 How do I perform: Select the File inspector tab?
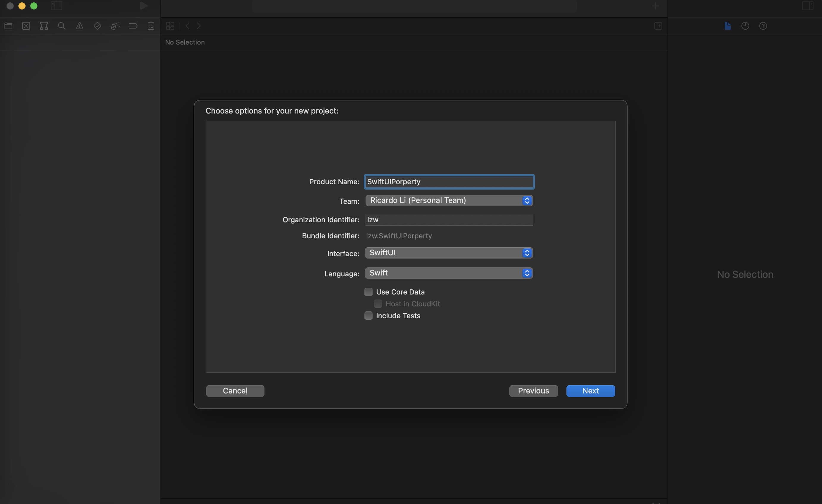click(727, 26)
